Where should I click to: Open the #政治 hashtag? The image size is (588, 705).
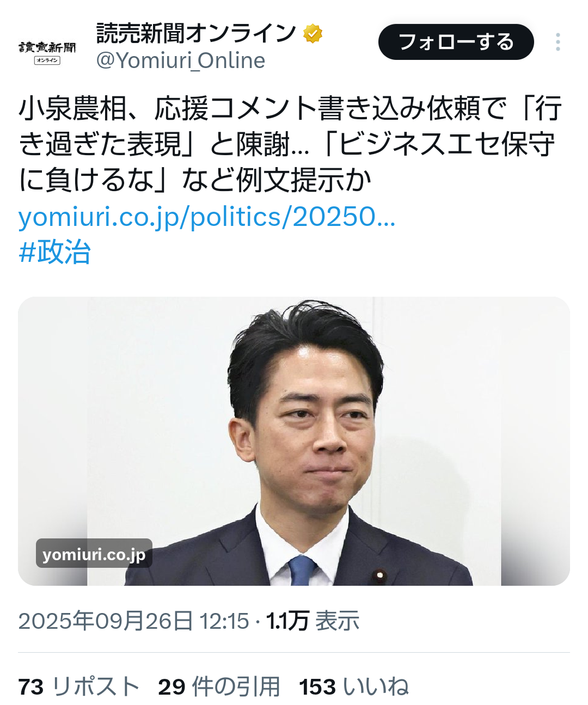(x=54, y=252)
